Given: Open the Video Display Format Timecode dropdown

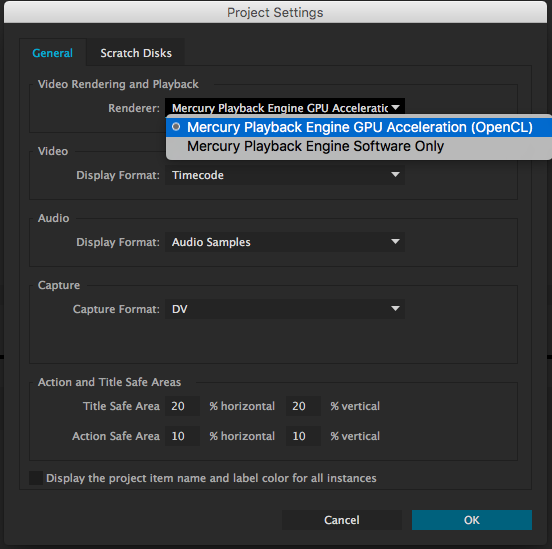Looking at the screenshot, I should point(285,175).
